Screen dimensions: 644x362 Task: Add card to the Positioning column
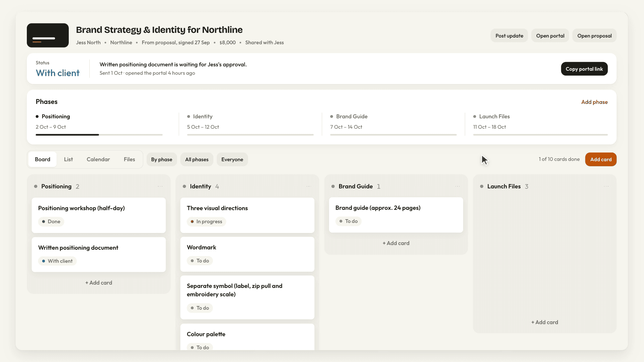tap(99, 283)
